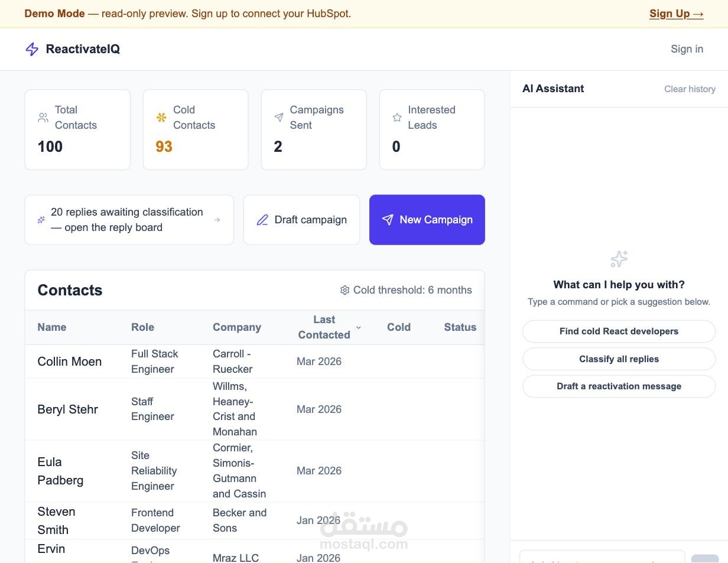Viewport: 728px width, 563px height.
Task: Click the Campaigns Sent paper plane icon
Action: pyautogui.click(x=279, y=118)
